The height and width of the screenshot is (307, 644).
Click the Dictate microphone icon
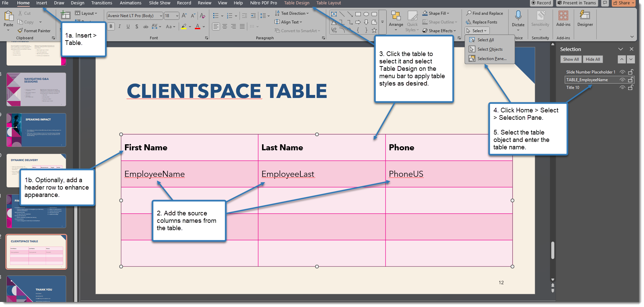(518, 16)
